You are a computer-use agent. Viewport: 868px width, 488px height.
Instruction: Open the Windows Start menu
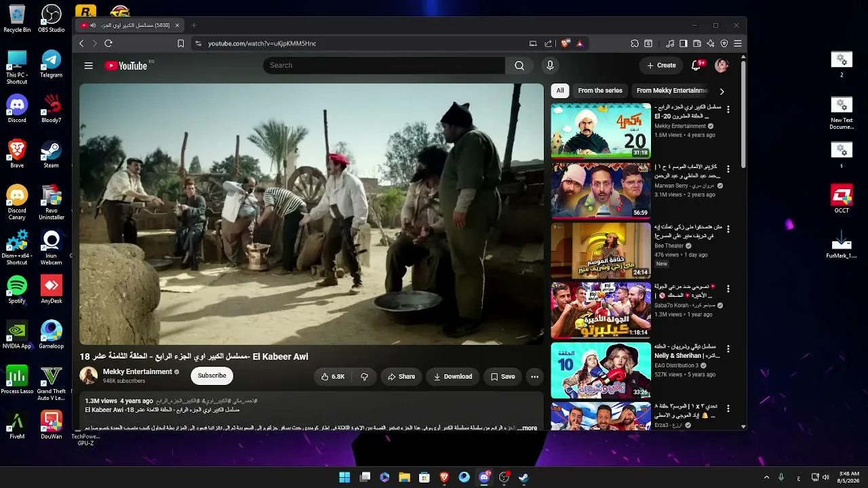(x=344, y=477)
